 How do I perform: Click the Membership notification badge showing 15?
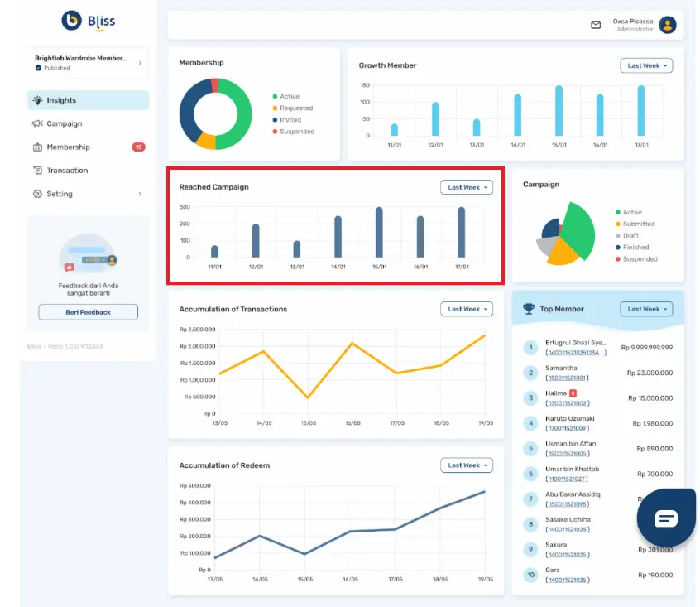(x=138, y=147)
